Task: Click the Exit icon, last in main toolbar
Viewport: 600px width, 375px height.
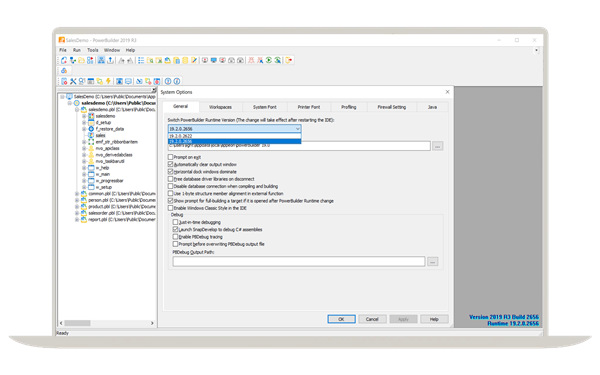Action: (289, 60)
